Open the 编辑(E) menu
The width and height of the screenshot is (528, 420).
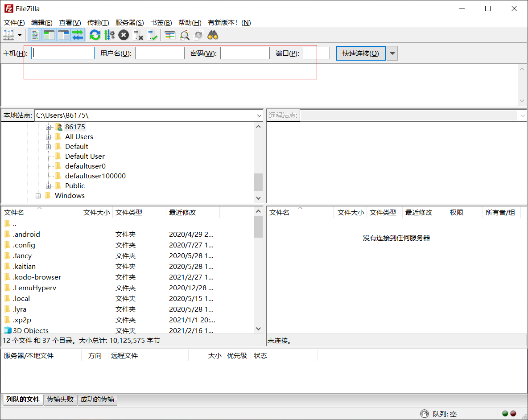pyautogui.click(x=42, y=23)
